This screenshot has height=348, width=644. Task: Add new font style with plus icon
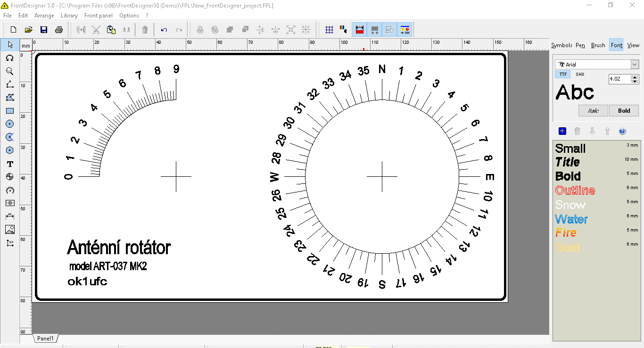[x=562, y=131]
